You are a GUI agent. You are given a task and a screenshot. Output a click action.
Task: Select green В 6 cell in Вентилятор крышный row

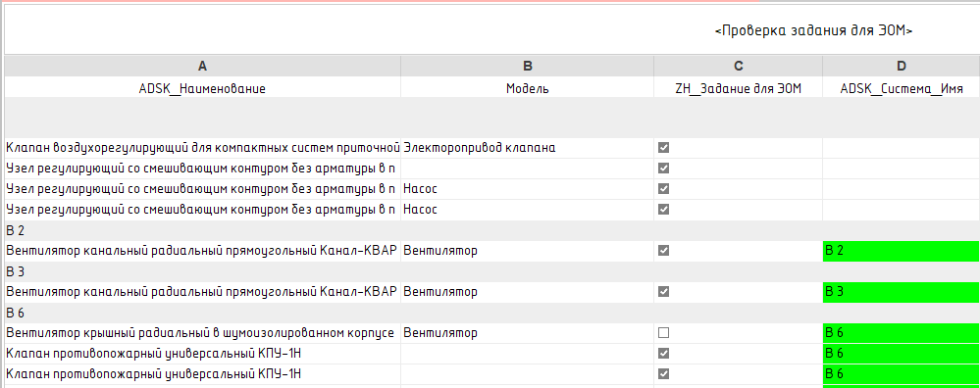902,333
